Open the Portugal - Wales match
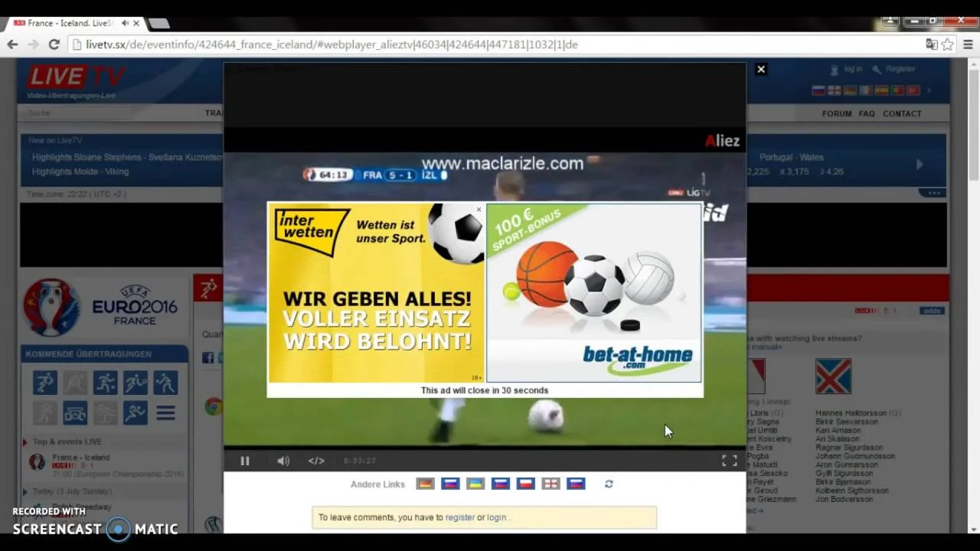 pyautogui.click(x=792, y=157)
